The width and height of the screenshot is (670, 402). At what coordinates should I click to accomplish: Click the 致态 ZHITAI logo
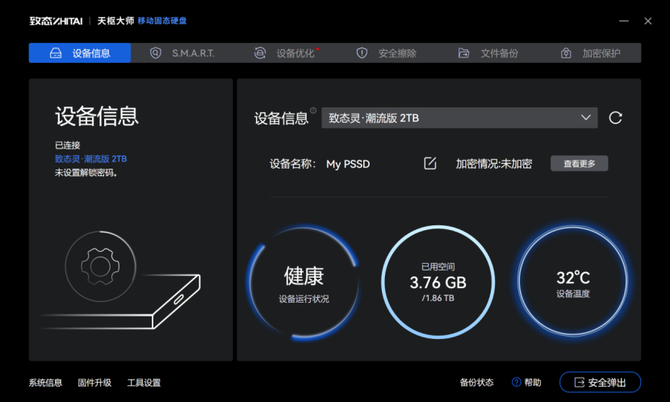pyautogui.click(x=54, y=20)
